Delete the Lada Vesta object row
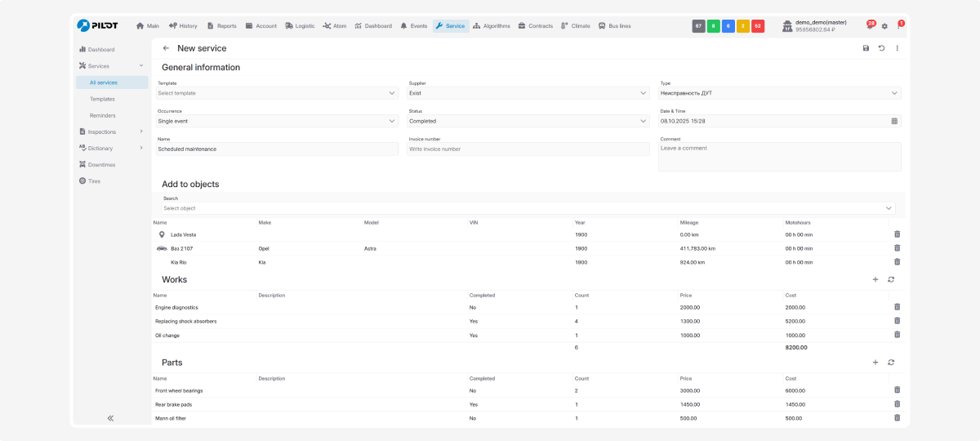The height and width of the screenshot is (441, 980). 897,234
